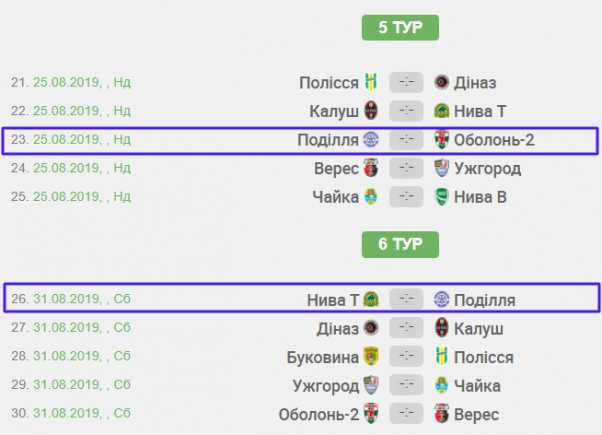
Task: Click the Полісся team logo in match 21
Action: [x=371, y=82]
